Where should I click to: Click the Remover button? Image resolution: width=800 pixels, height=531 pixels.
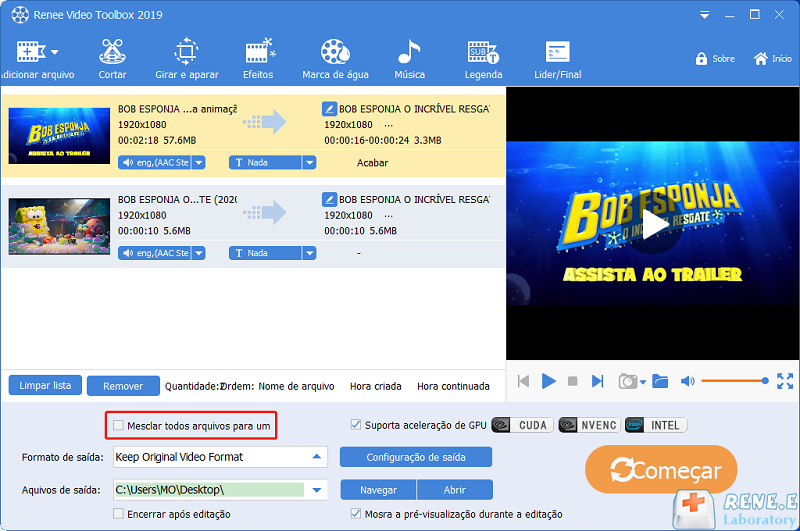(123, 386)
